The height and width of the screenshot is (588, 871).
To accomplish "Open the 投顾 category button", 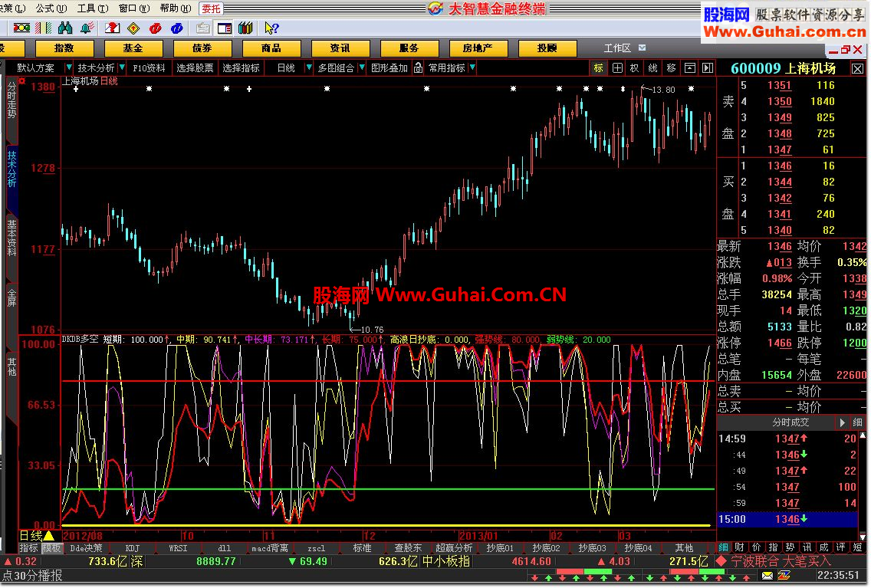I will (547, 48).
